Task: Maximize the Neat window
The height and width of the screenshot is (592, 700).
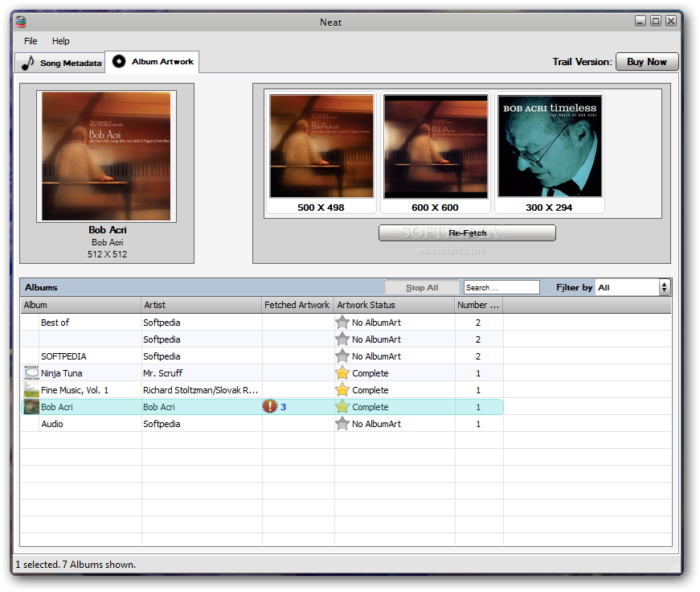Action: coord(655,21)
